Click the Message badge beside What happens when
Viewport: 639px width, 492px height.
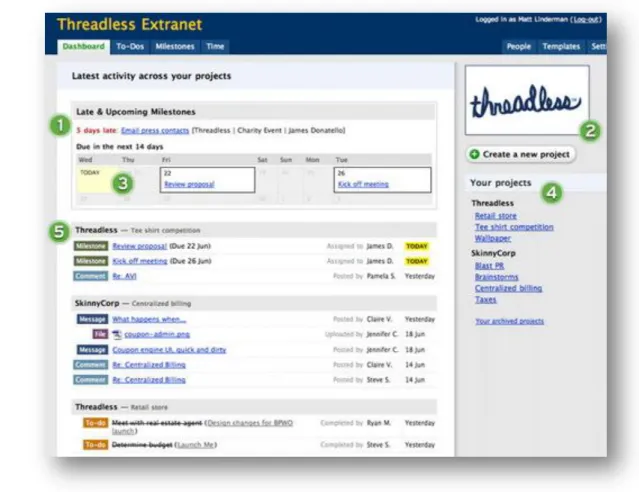[93, 319]
